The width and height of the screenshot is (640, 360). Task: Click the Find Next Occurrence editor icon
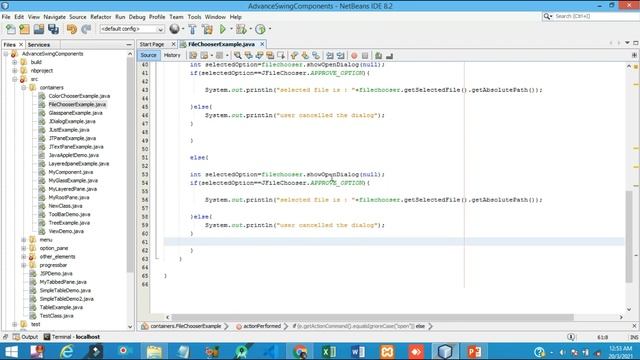pos(259,56)
